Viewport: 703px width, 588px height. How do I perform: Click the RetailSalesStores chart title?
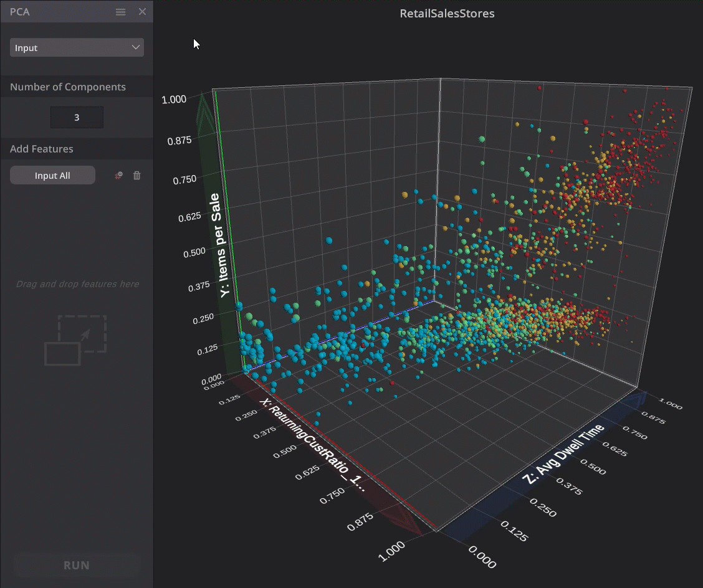pyautogui.click(x=447, y=14)
